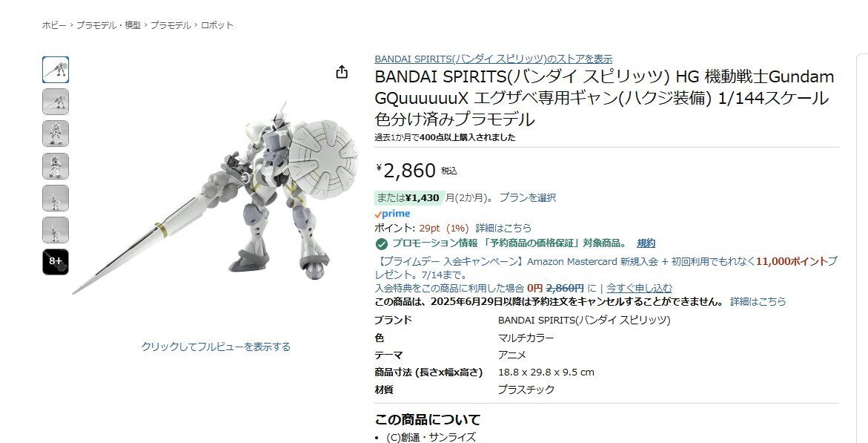The height and width of the screenshot is (443, 868).
Task: Click the prime logo badge
Action: point(392,214)
